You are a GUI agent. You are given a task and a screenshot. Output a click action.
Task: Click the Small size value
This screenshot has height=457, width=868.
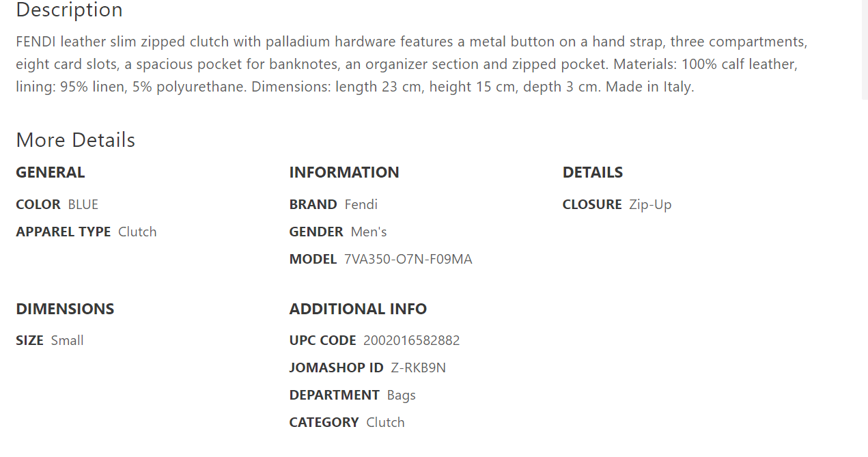[x=68, y=340]
